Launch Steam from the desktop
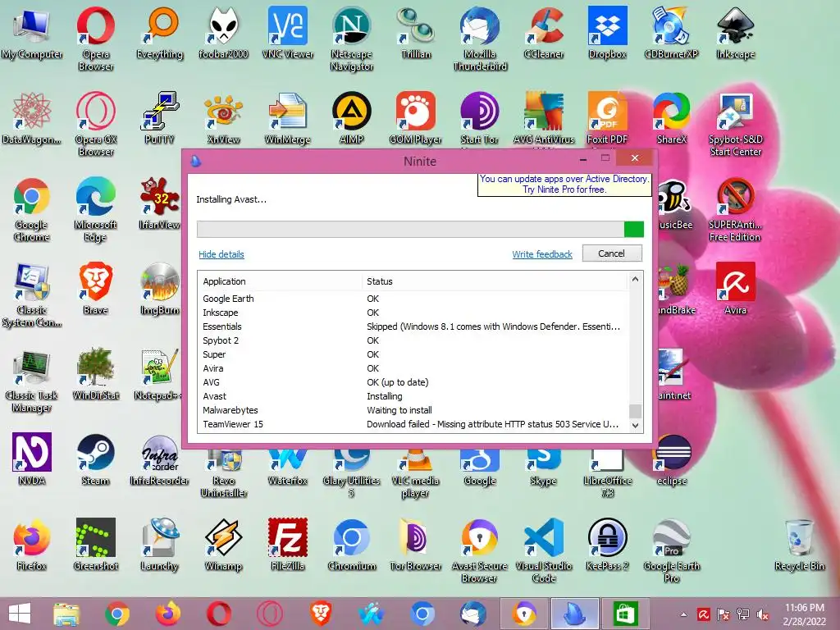This screenshot has width=840, height=630. pyautogui.click(x=95, y=459)
